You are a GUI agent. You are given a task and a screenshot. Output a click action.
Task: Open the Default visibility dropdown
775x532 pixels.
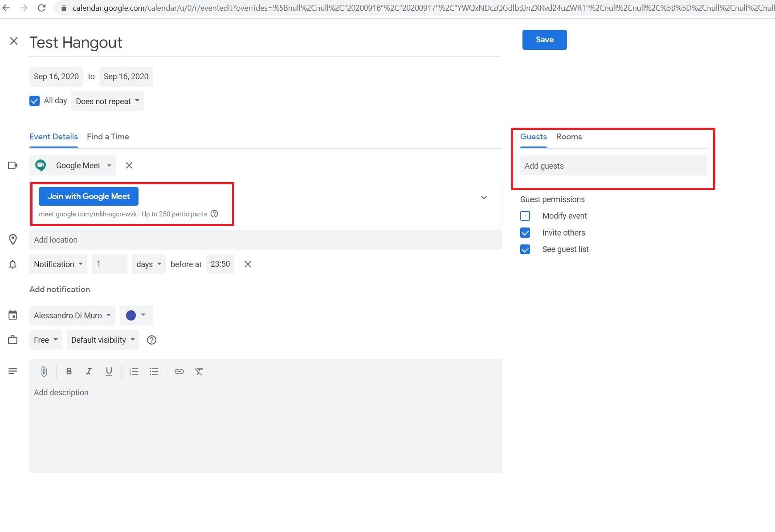click(103, 340)
